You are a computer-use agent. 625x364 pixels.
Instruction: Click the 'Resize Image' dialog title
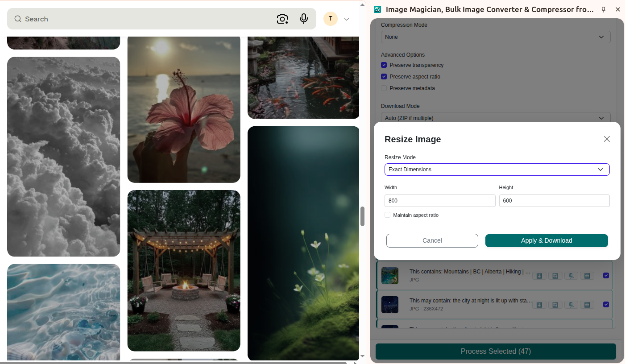(413, 139)
